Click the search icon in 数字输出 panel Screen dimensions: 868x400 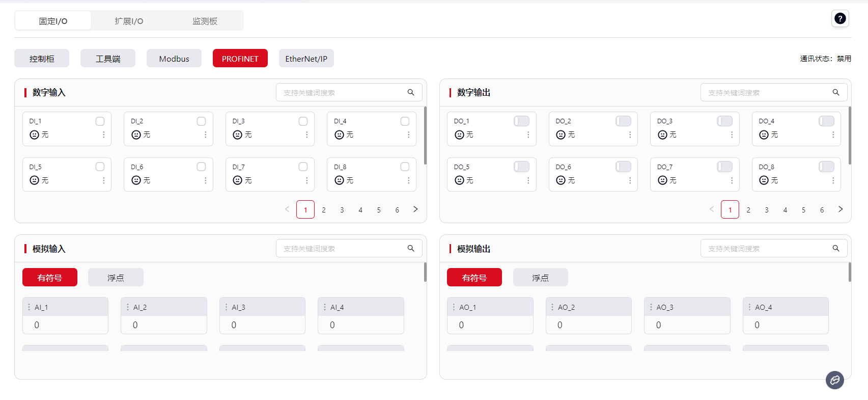pyautogui.click(x=835, y=92)
